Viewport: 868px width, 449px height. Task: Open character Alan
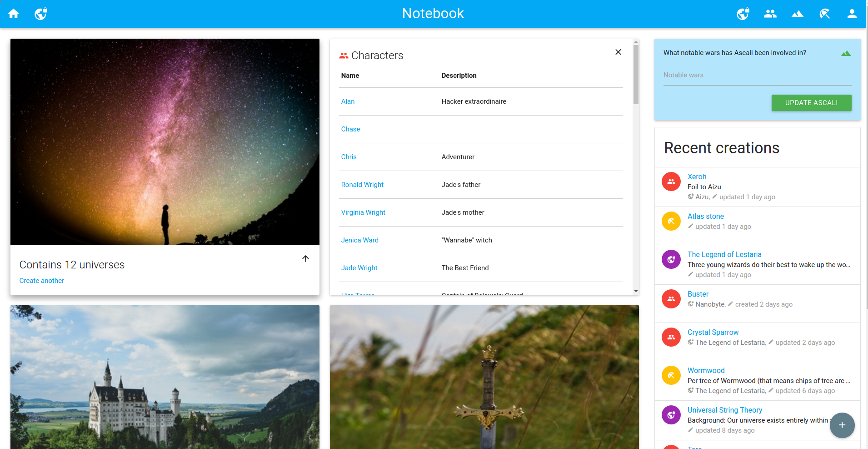(348, 101)
